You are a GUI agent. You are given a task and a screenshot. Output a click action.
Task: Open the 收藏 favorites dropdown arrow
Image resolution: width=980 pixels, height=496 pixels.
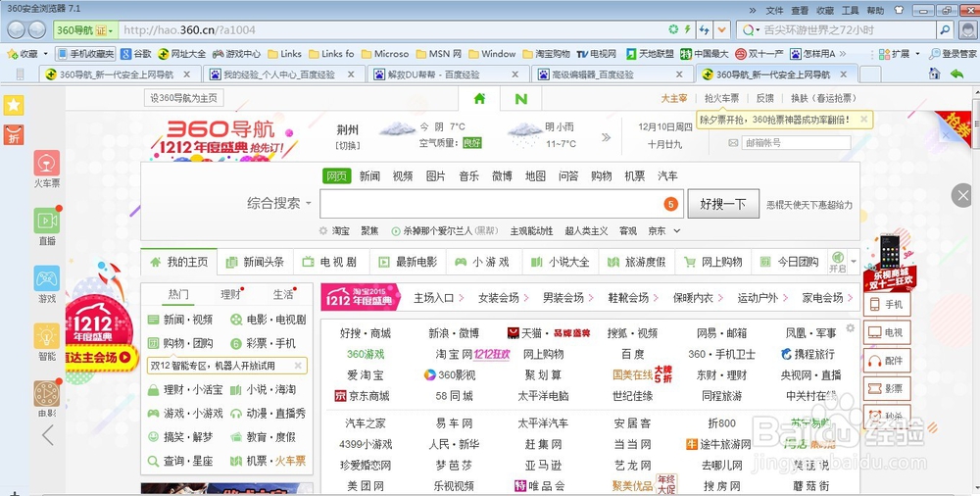[45, 54]
